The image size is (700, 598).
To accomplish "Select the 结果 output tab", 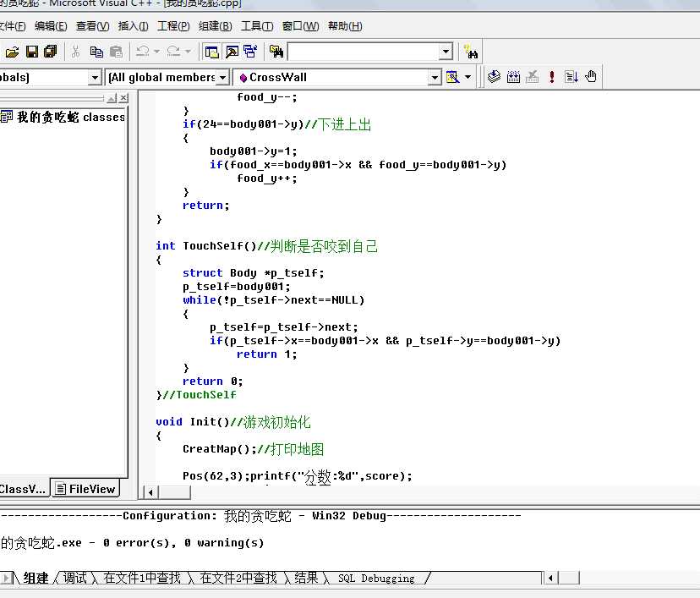I will [306, 579].
